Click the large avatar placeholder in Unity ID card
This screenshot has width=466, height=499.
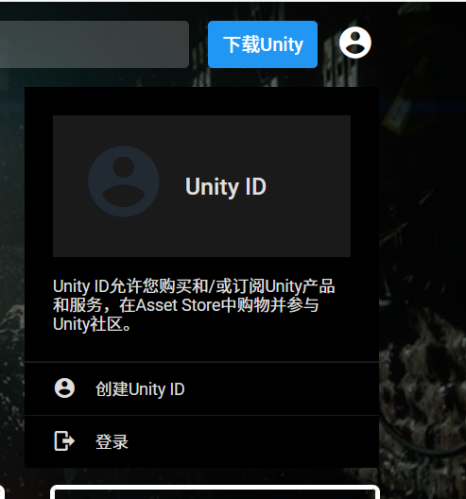click(x=123, y=181)
